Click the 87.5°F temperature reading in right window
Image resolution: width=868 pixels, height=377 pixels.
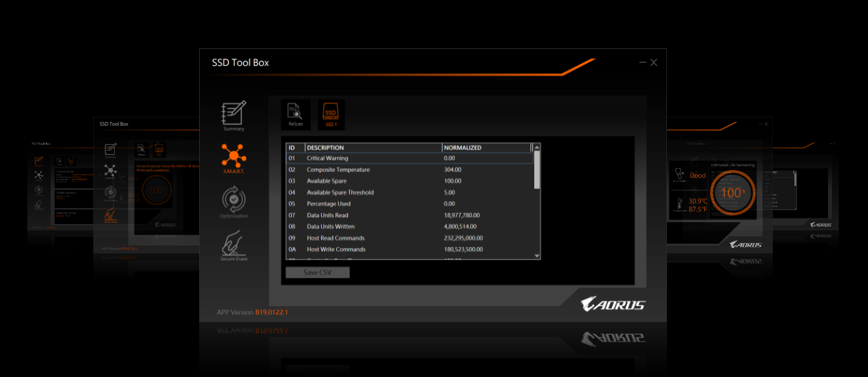coord(698,209)
